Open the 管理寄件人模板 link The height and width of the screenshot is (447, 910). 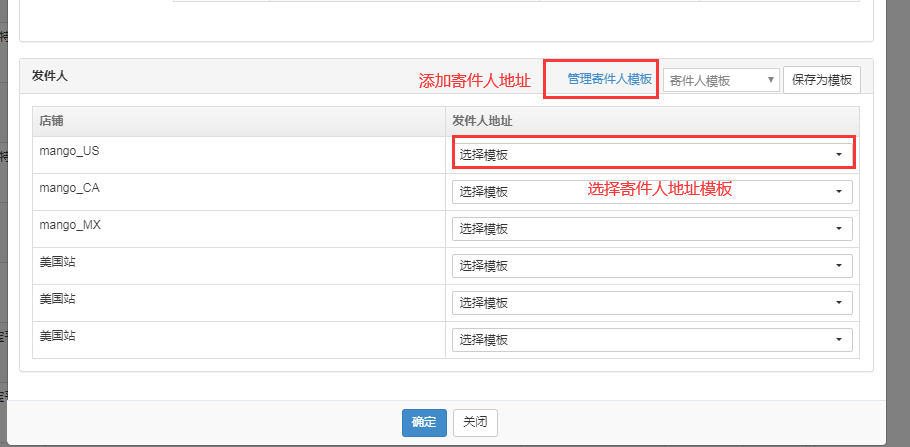coord(609,79)
